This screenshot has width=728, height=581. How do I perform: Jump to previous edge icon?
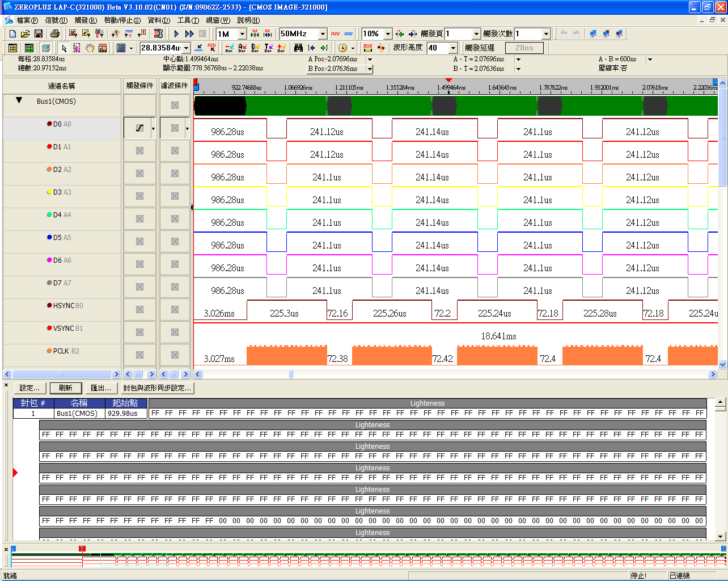coord(311,48)
